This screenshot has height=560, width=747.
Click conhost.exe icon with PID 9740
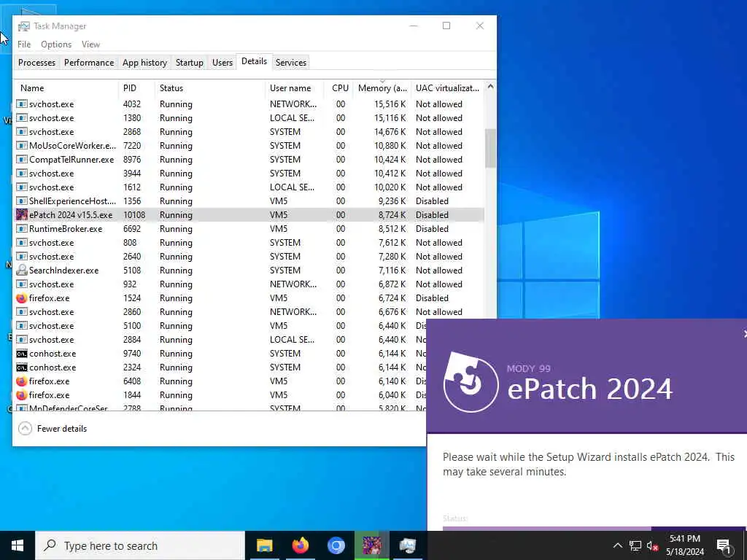(x=21, y=354)
